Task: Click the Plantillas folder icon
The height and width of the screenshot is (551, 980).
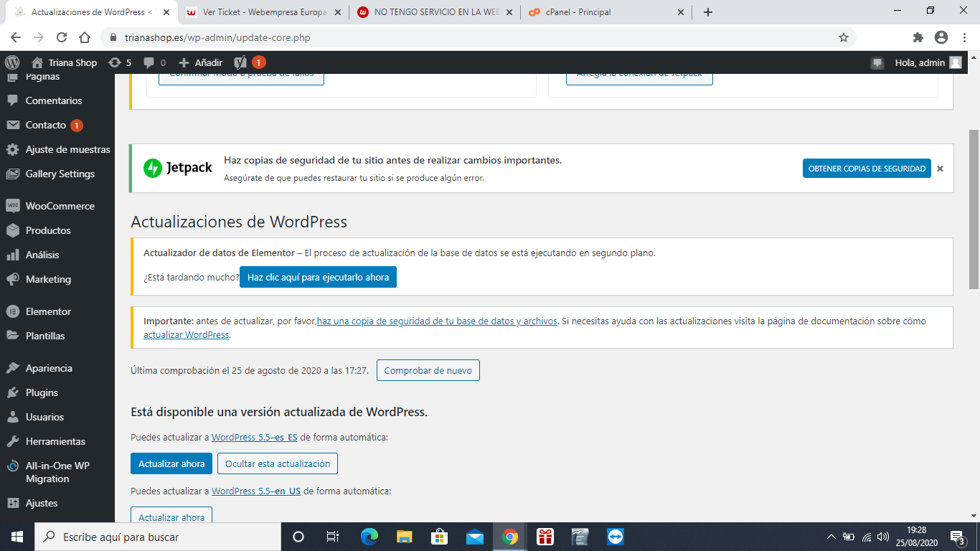Action: pyautogui.click(x=12, y=336)
